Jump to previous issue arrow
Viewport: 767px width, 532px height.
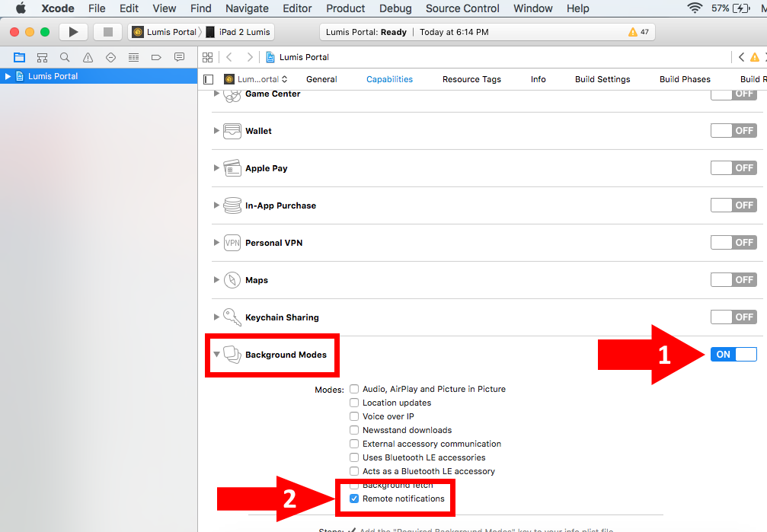(742, 57)
